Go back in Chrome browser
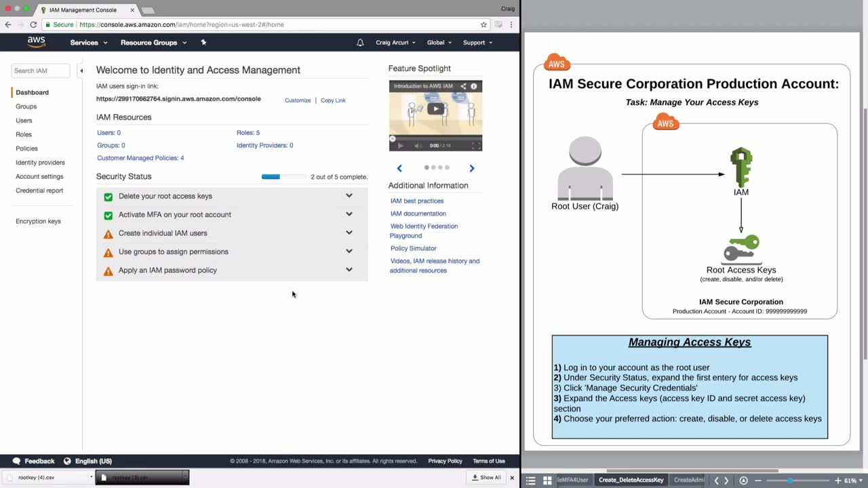 tap(8, 24)
